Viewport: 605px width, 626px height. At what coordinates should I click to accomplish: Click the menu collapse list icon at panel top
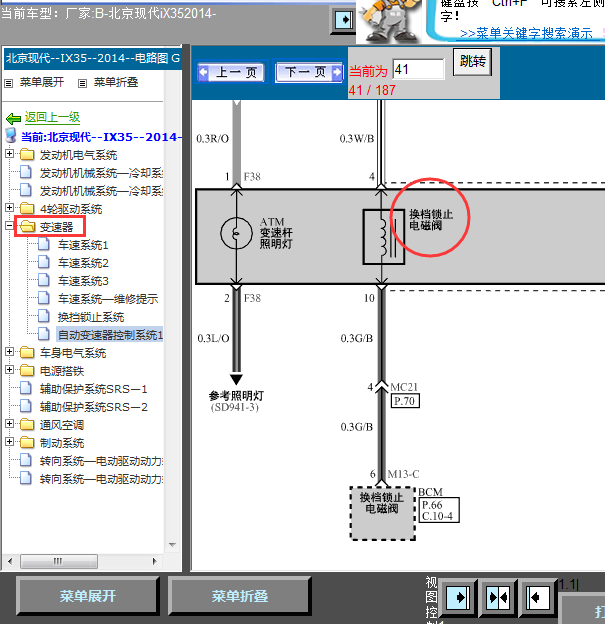coord(82,83)
